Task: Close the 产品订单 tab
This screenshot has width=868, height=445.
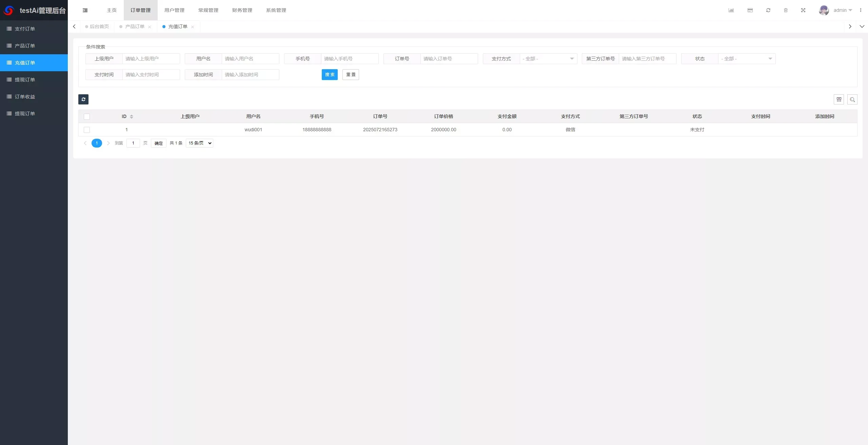Action: pos(150,27)
